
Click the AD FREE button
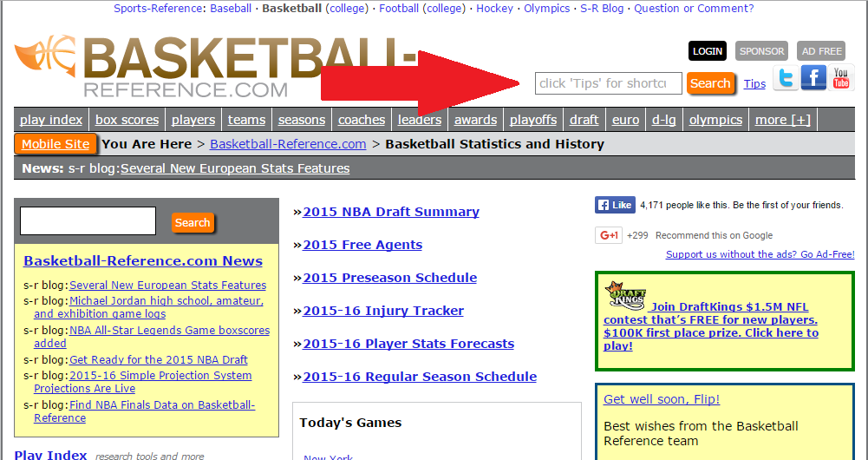pyautogui.click(x=821, y=51)
